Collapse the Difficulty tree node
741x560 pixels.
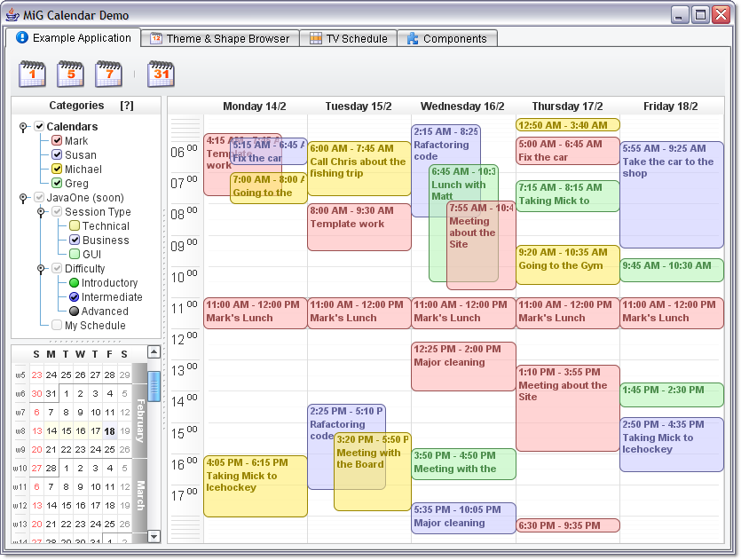41,268
